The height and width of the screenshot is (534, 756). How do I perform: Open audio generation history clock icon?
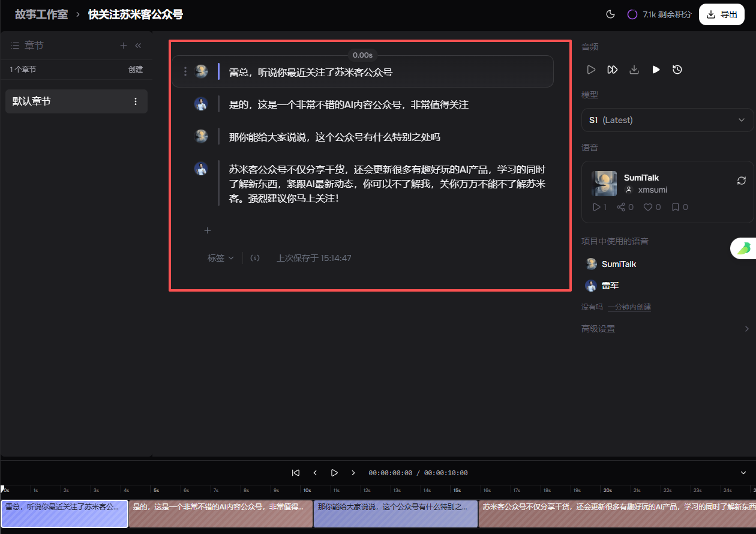pyautogui.click(x=677, y=70)
